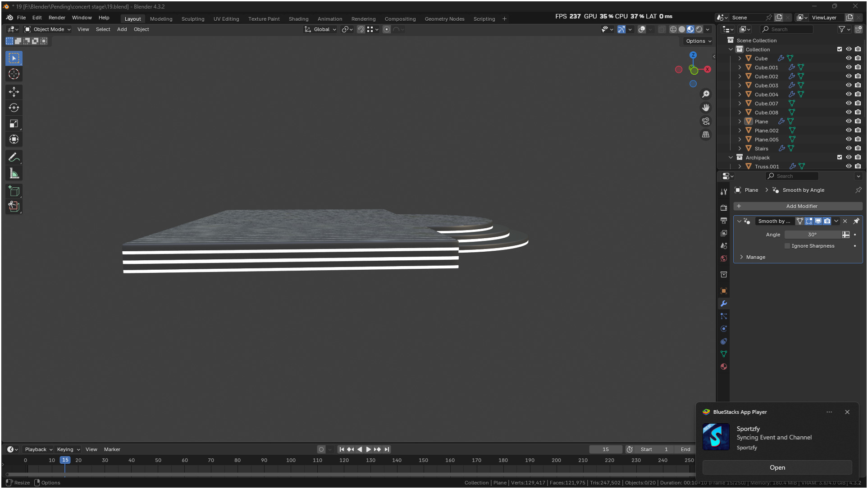Hide Cube.003 in the outliner
868x489 pixels.
(849, 85)
